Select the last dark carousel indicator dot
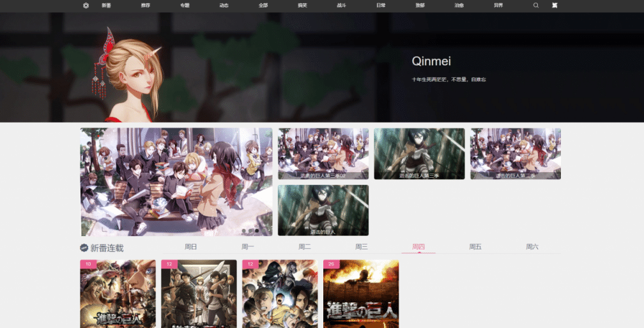The image size is (644, 328). pos(257,231)
